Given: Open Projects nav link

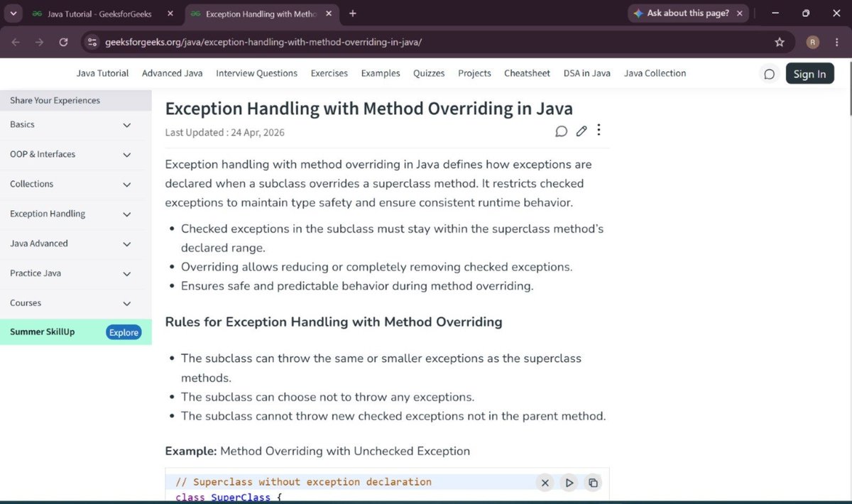Looking at the screenshot, I should coord(475,73).
